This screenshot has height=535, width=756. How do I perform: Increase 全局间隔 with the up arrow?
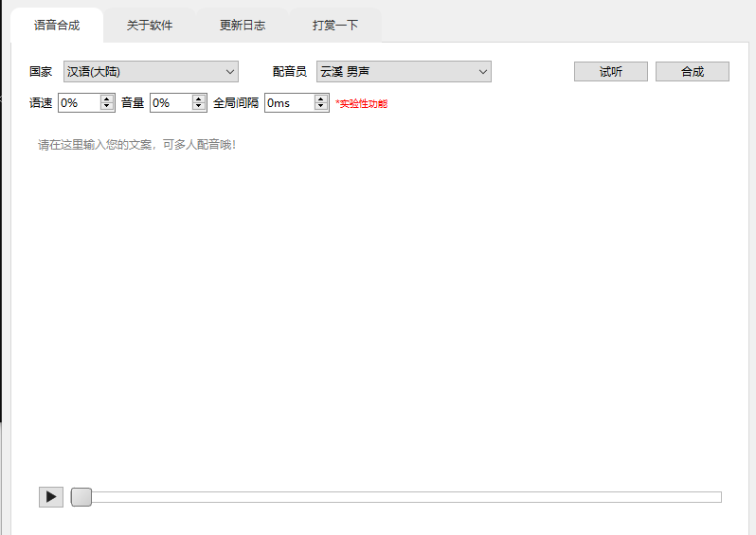[321, 98]
